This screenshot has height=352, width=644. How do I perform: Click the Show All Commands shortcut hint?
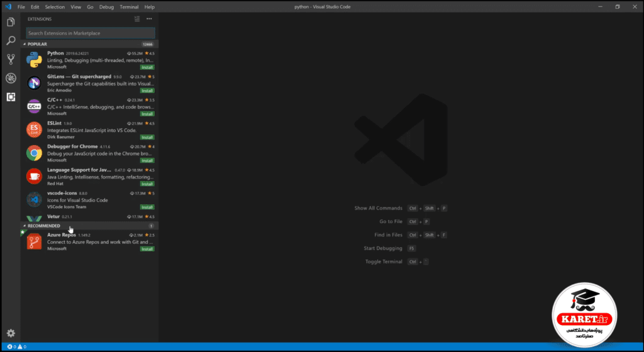(x=401, y=209)
